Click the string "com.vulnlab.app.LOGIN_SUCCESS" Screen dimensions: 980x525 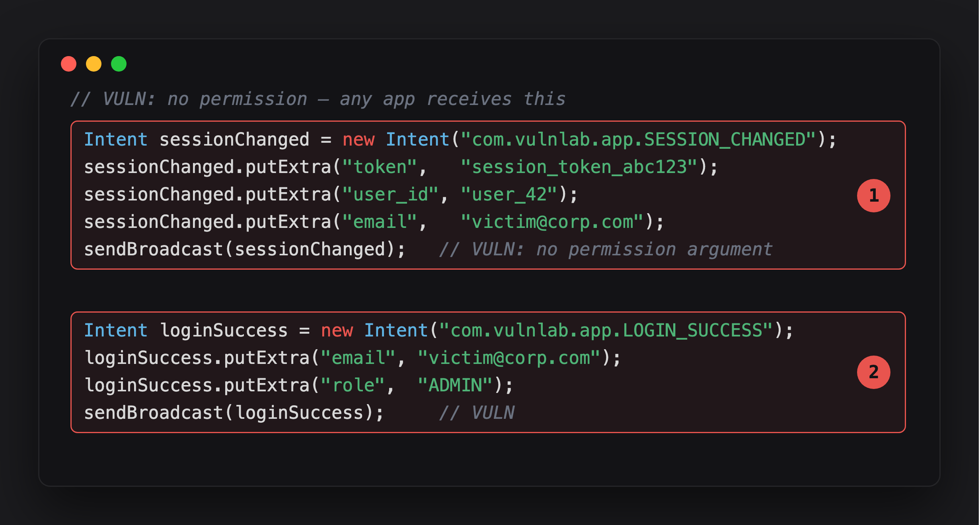click(606, 331)
